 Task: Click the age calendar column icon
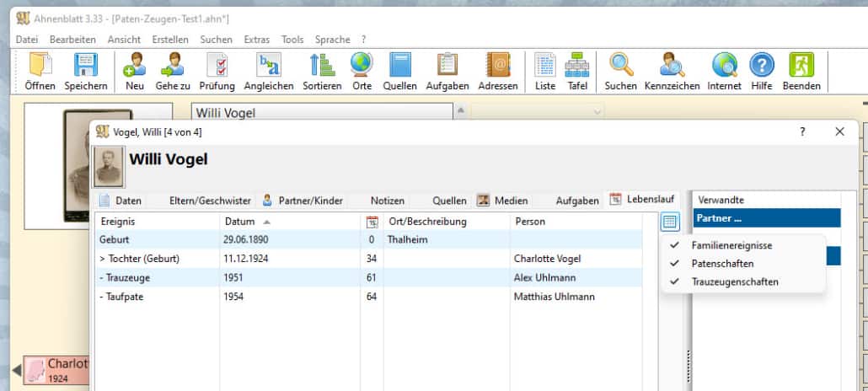tap(372, 222)
